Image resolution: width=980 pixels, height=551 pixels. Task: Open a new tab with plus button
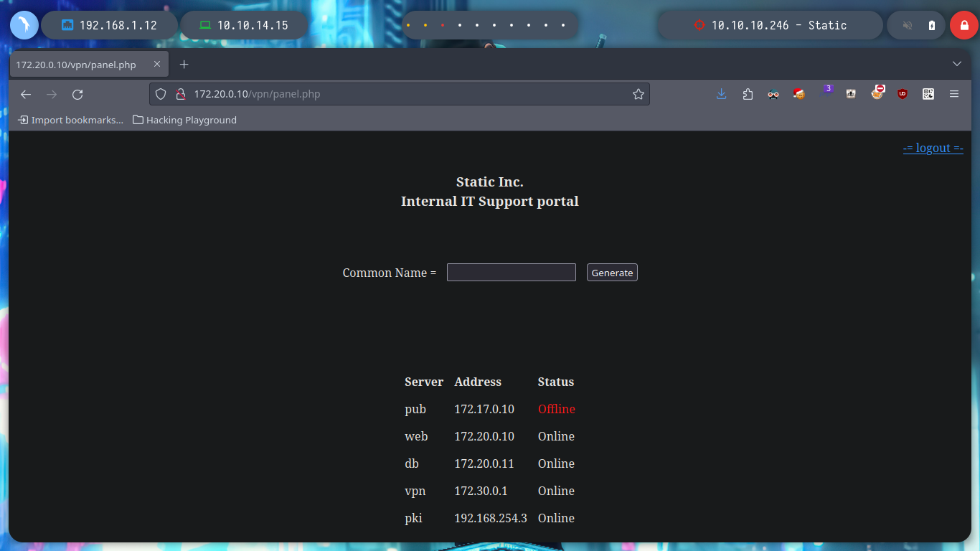[184, 65]
